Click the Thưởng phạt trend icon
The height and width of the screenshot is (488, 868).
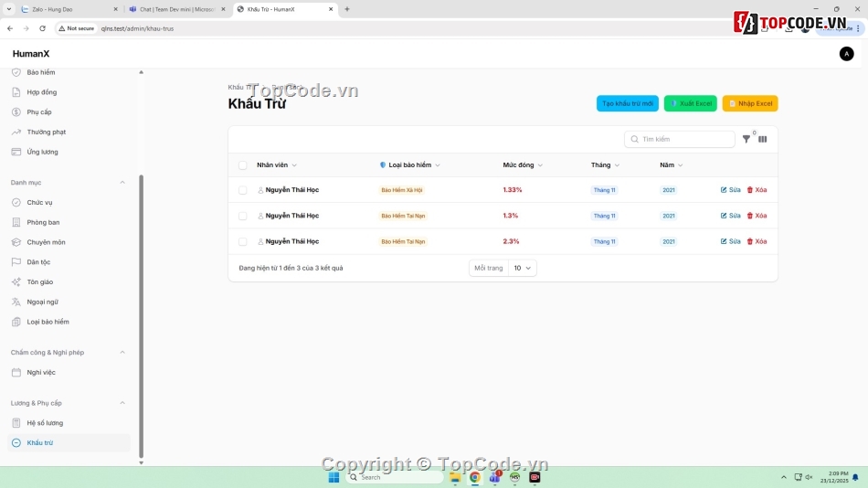coord(16,133)
